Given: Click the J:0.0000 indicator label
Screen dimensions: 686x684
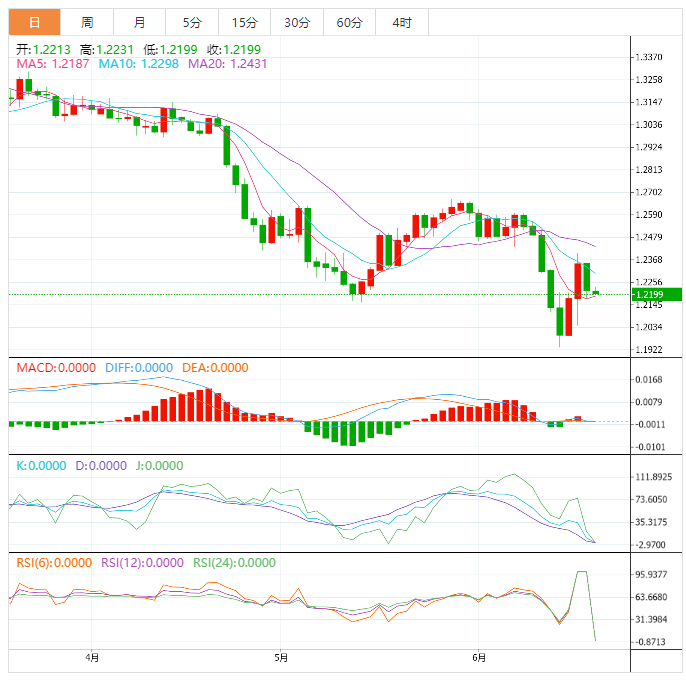Looking at the screenshot, I should coord(159,466).
